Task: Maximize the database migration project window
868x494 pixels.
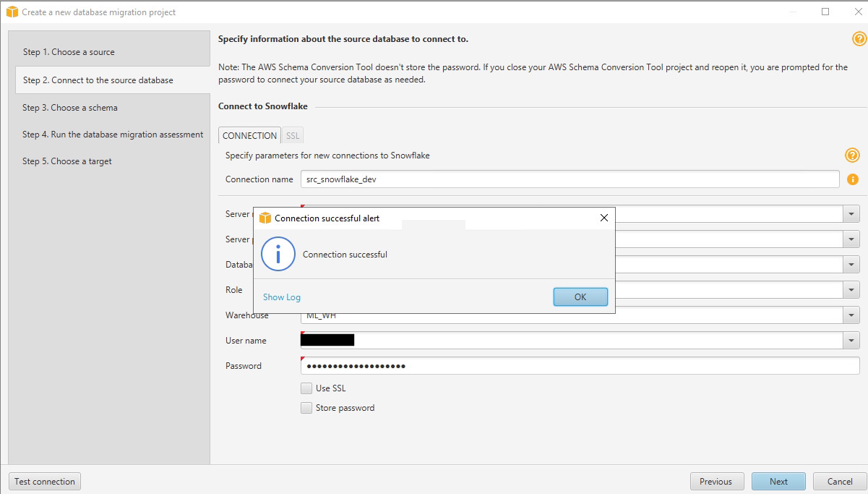Action: 825,12
